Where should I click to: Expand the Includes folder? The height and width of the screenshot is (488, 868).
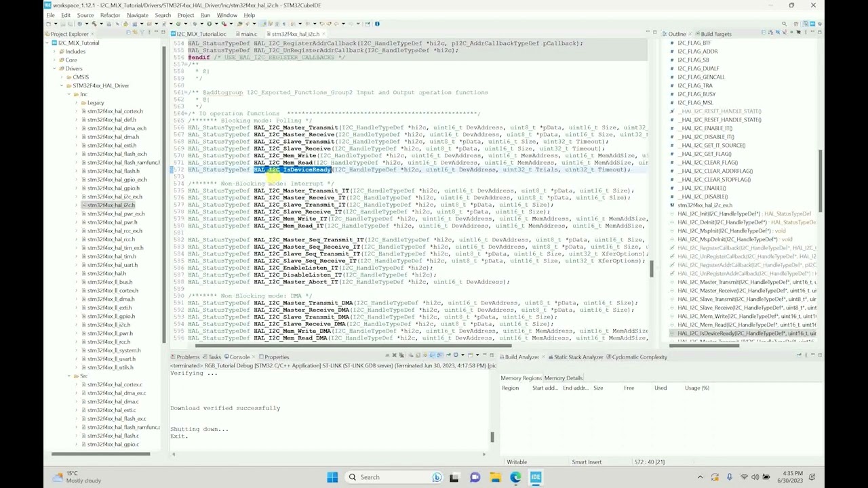54,52
